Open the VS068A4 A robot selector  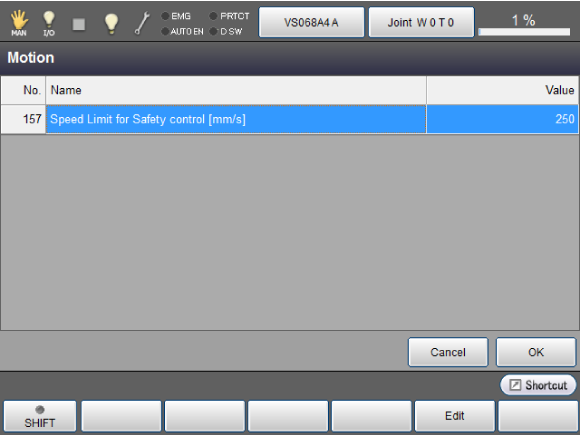[311, 23]
